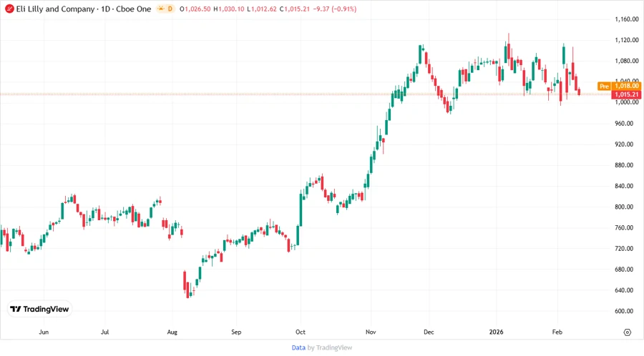The height and width of the screenshot is (356, 644).
Task: Click the 1,160.00 price axis label
Action: [627, 19]
